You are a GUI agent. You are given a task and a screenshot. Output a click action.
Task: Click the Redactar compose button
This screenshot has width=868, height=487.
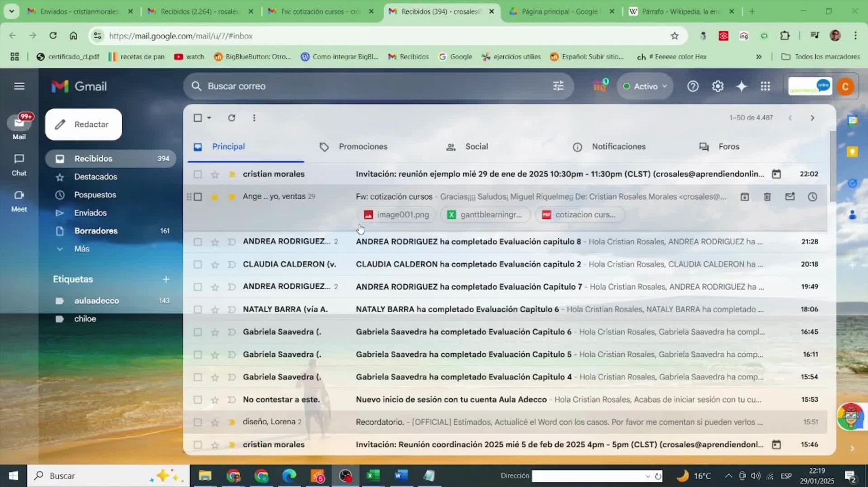click(x=83, y=124)
